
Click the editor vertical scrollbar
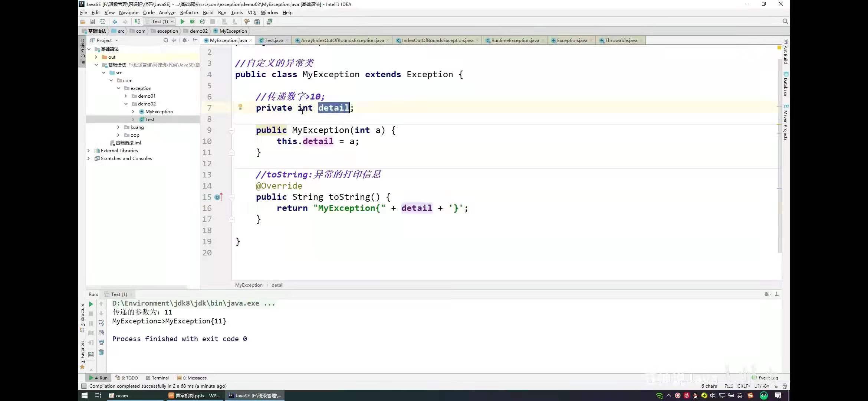click(779, 149)
